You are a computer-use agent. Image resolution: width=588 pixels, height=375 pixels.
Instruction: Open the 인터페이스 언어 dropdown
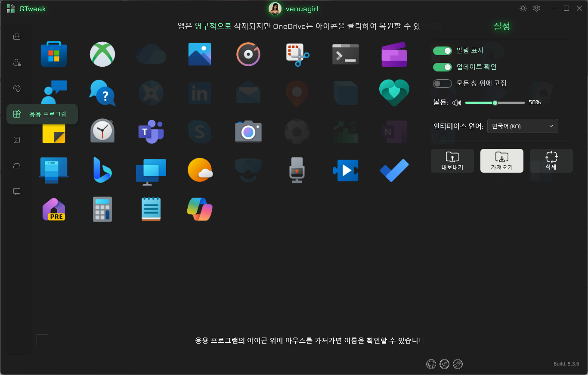[x=523, y=126]
